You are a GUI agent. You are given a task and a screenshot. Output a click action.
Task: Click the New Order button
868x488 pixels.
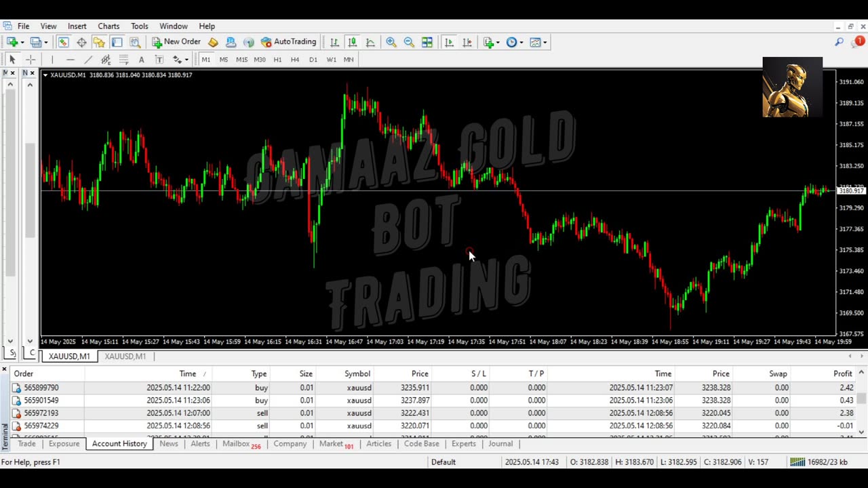[176, 42]
